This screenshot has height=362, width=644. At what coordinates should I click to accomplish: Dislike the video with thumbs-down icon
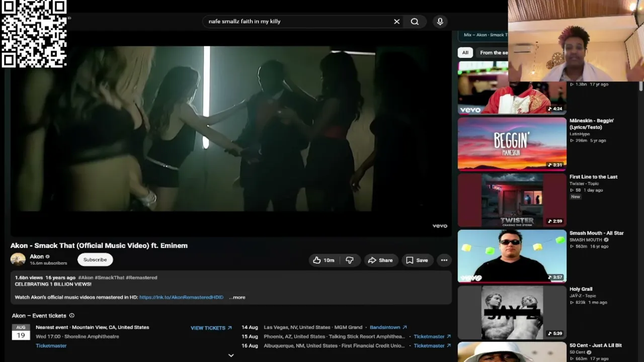(x=350, y=260)
